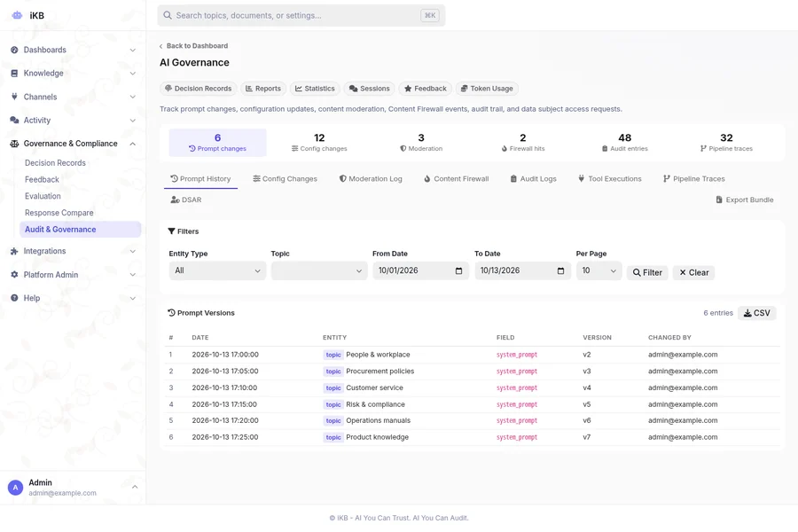Open Audit & Governance in sidebar
The height and width of the screenshot is (532, 798).
click(81, 229)
